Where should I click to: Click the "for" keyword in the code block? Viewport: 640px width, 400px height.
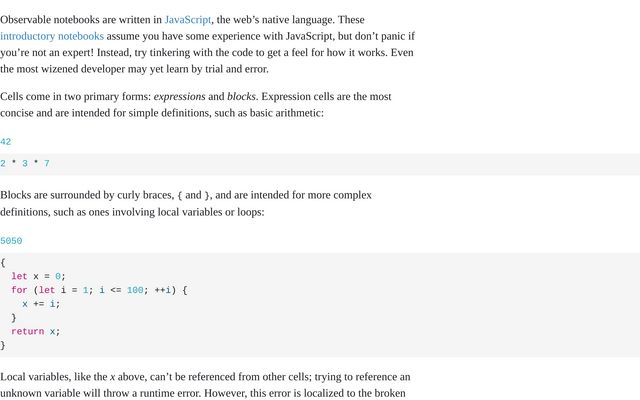coord(19,290)
